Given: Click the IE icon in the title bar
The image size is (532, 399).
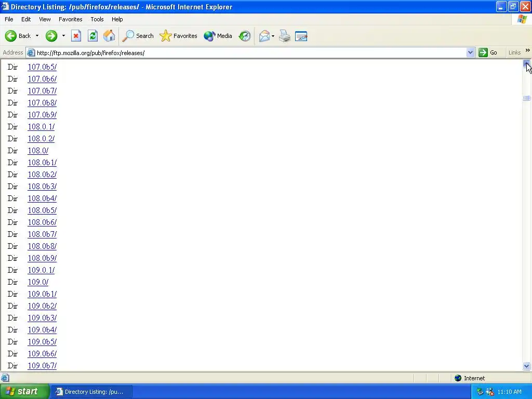Looking at the screenshot, I should tap(5, 6).
